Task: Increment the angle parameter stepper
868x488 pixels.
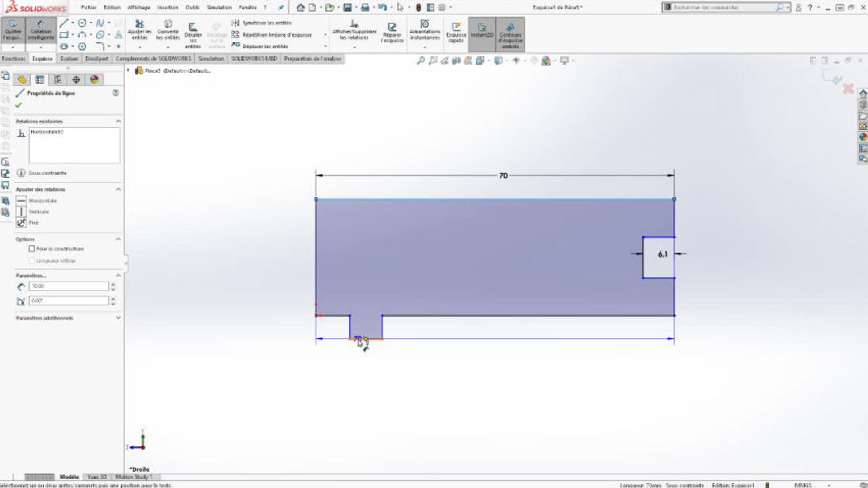Action: [113, 298]
